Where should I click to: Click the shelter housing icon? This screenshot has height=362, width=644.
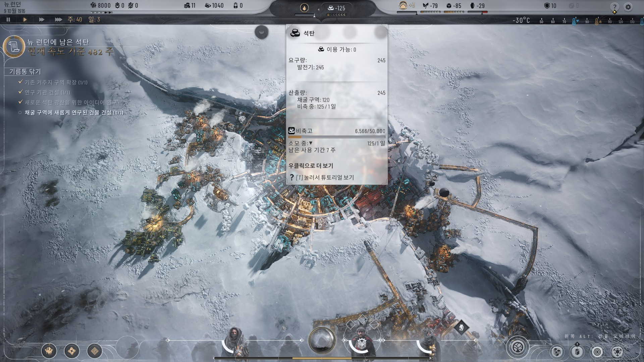coord(403,5)
